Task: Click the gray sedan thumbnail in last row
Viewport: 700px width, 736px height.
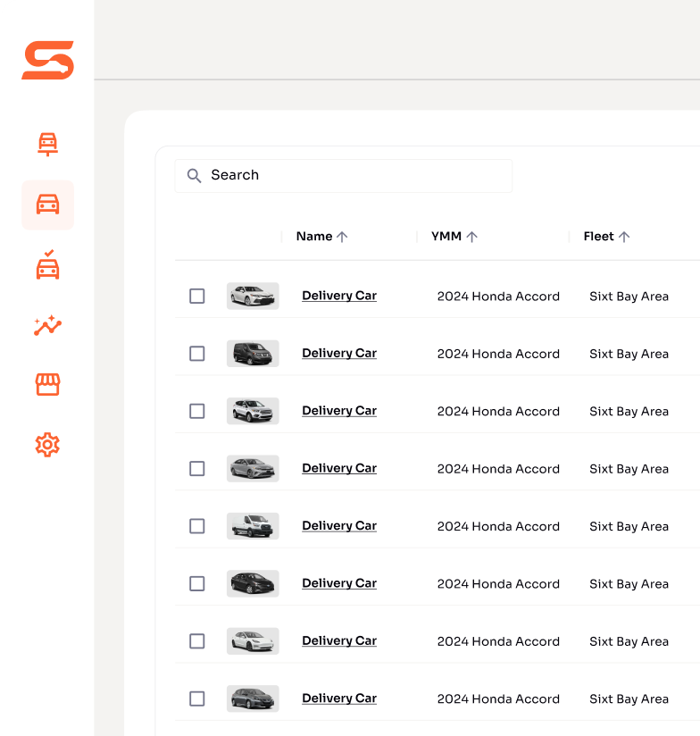Action: click(x=253, y=698)
